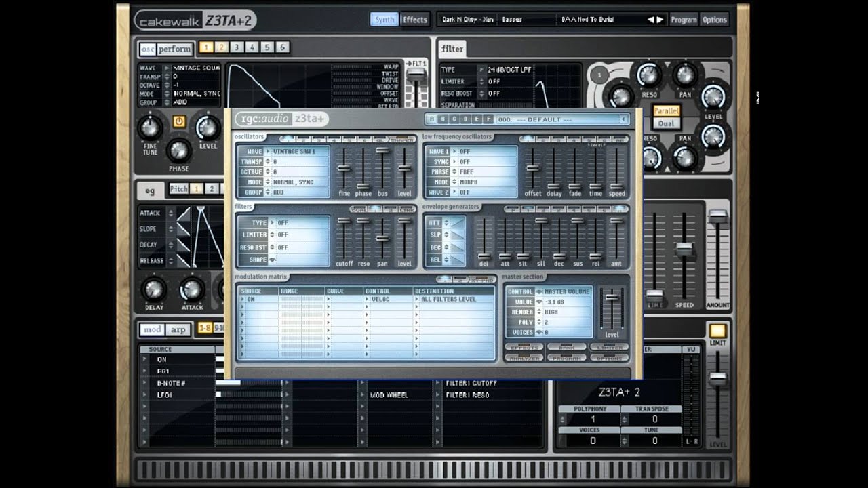Open the arp tab
Image resolution: width=868 pixels, height=488 pixels.
178,329
